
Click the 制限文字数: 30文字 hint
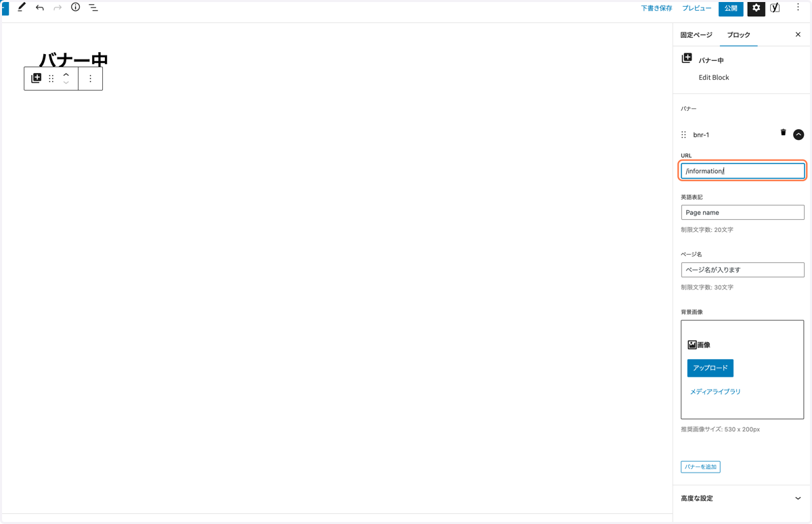(x=707, y=287)
